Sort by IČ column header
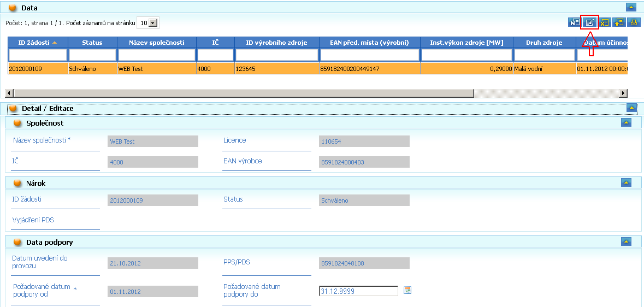The height and width of the screenshot is (307, 644). [x=215, y=42]
